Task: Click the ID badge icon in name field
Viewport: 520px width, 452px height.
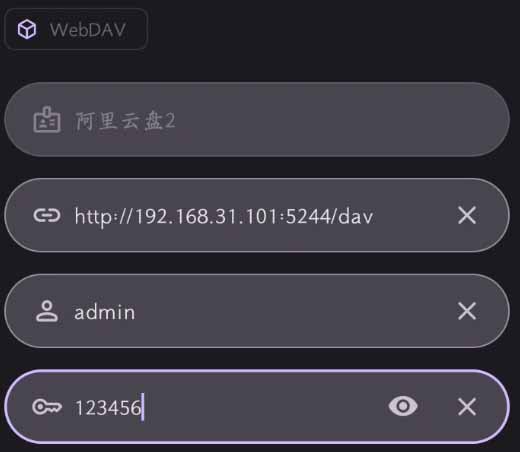Action: pyautogui.click(x=47, y=120)
